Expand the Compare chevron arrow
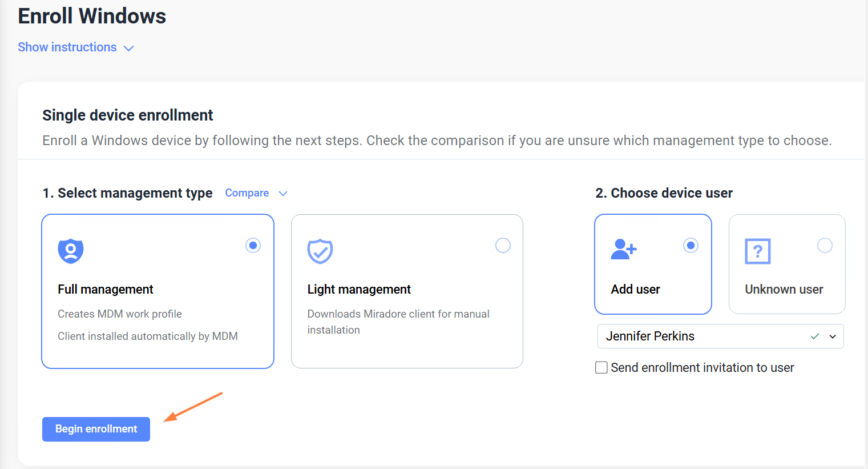This screenshot has height=469, width=868. pos(283,194)
